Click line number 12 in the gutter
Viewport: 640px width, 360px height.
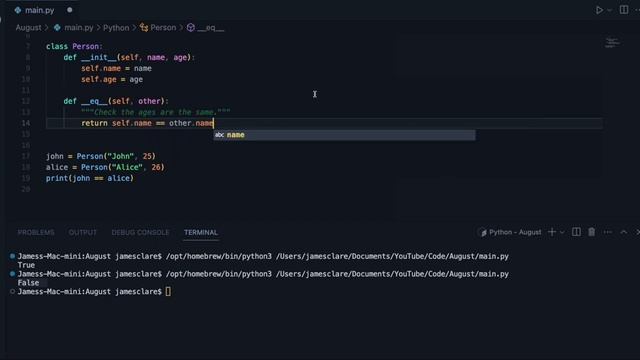click(x=26, y=101)
